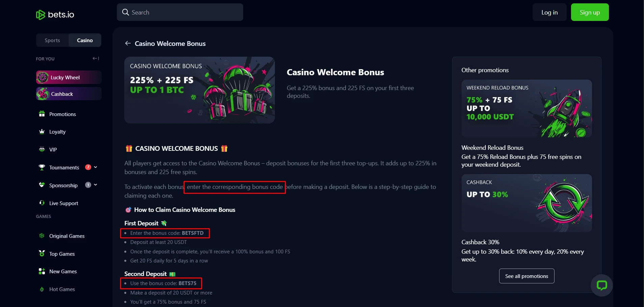This screenshot has height=307, width=644.
Task: Click the bets.io logo
Action: (54, 15)
